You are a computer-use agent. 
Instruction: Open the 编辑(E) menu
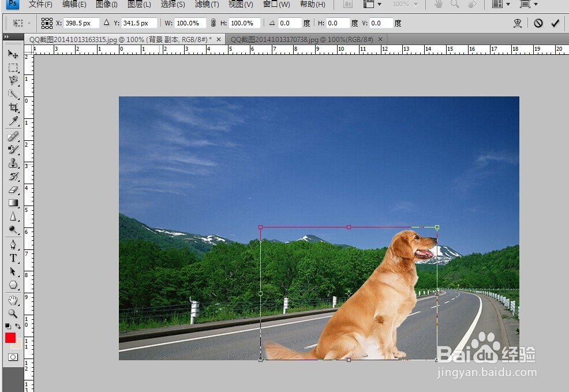(x=74, y=5)
